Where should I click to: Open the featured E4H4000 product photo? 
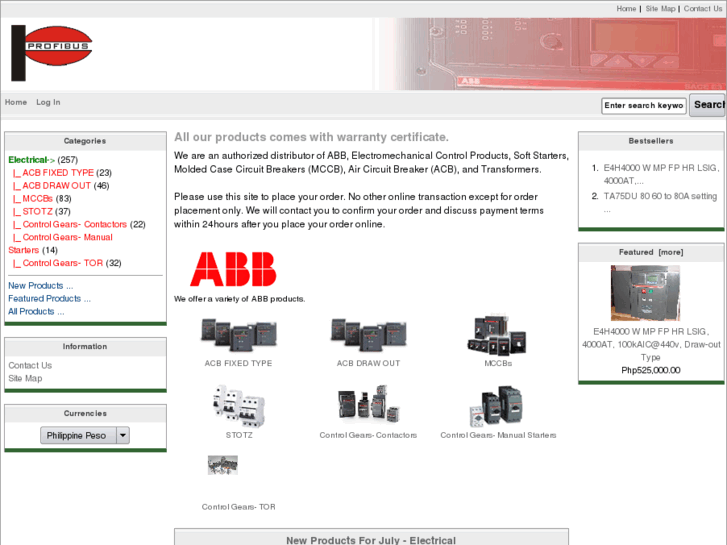[645, 293]
